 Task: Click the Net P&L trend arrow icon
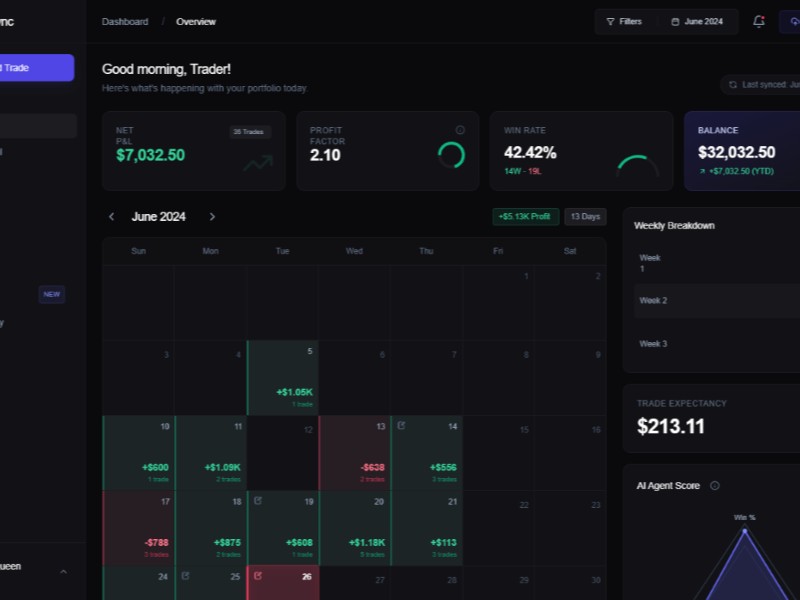(x=258, y=162)
